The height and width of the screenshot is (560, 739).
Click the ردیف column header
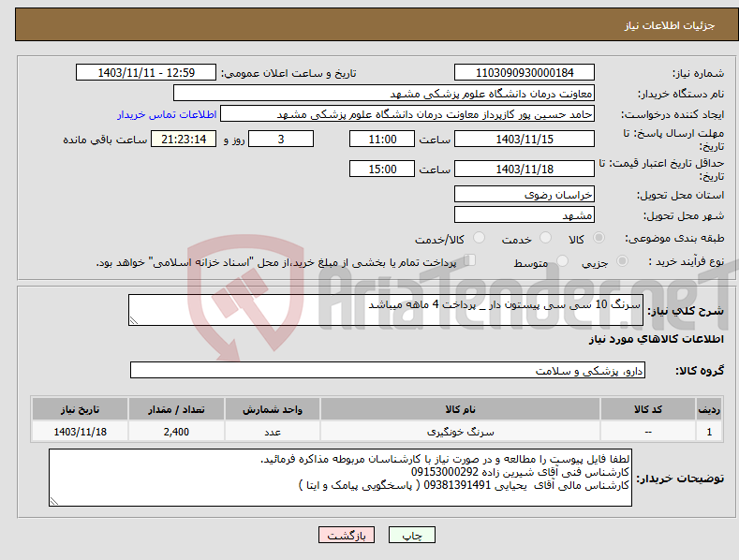pos(709,409)
